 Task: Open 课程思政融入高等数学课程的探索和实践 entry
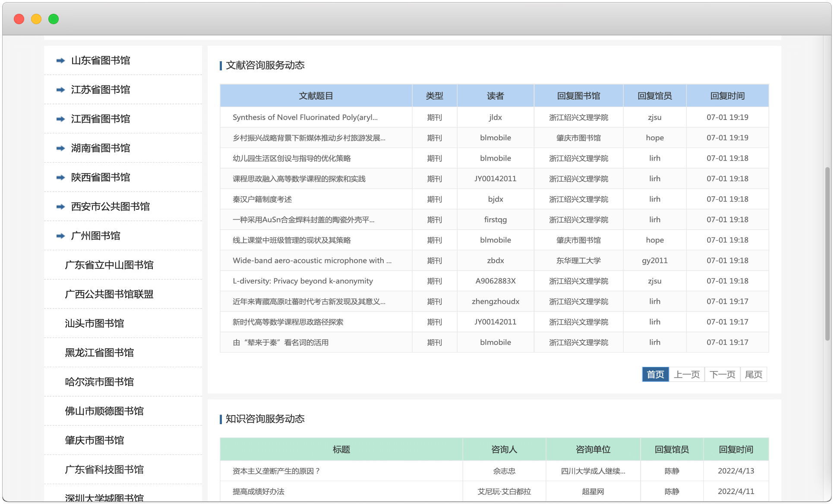(299, 179)
